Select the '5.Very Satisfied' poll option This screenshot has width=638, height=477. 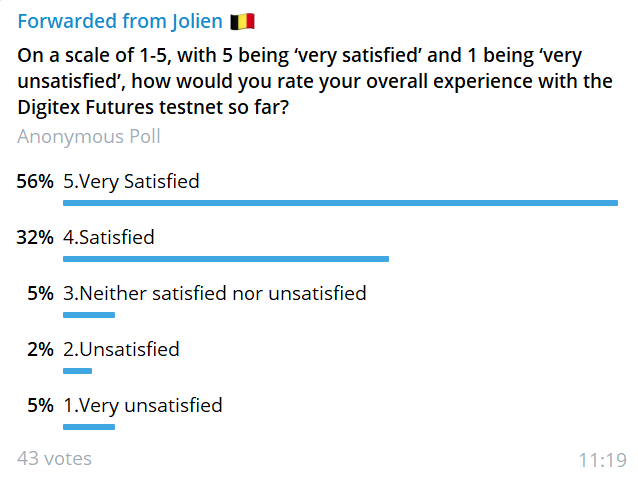[x=131, y=182]
